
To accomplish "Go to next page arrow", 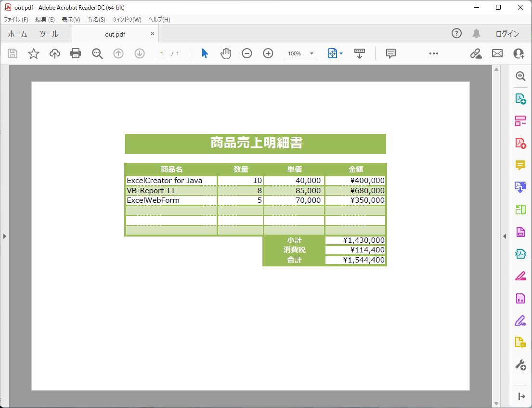I will [140, 53].
